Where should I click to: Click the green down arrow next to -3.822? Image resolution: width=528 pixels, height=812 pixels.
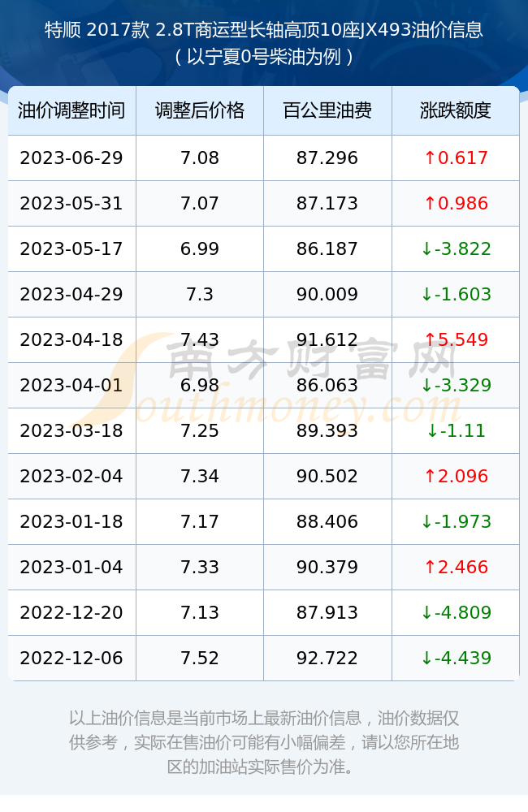click(426, 249)
